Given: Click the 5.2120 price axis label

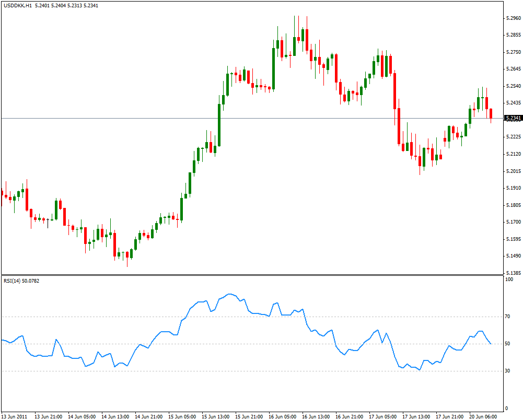Looking at the screenshot, I should click(x=513, y=154).
